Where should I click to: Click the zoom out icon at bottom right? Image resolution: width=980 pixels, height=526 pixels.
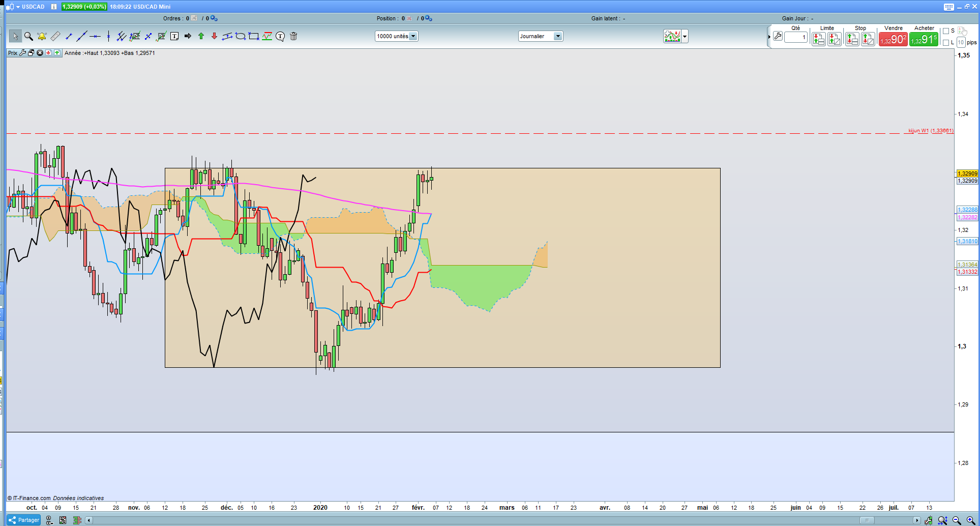(x=957, y=520)
